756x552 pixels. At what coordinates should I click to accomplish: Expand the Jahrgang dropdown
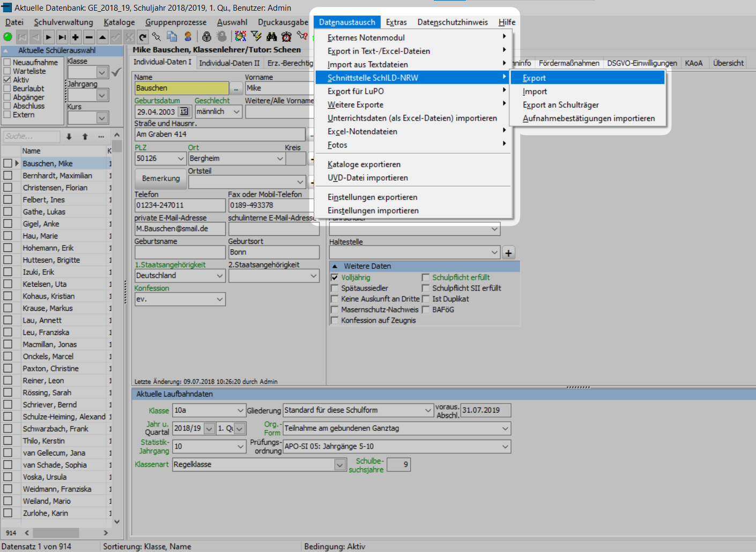pyautogui.click(x=102, y=95)
